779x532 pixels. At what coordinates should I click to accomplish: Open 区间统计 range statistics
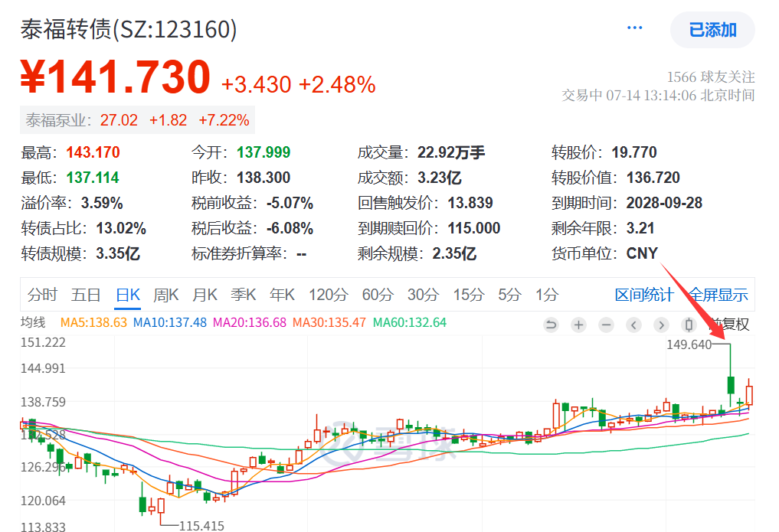(x=644, y=295)
